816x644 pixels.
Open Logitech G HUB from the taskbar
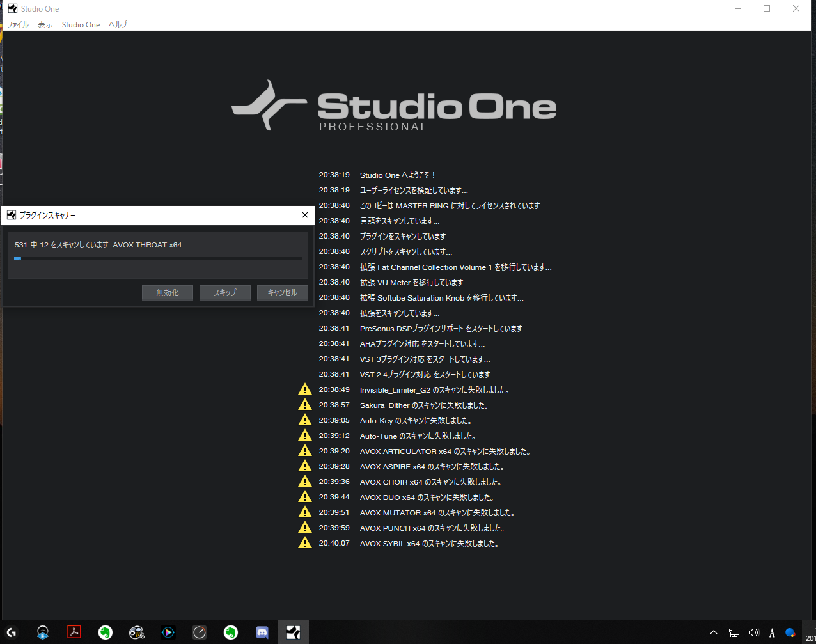point(12,632)
